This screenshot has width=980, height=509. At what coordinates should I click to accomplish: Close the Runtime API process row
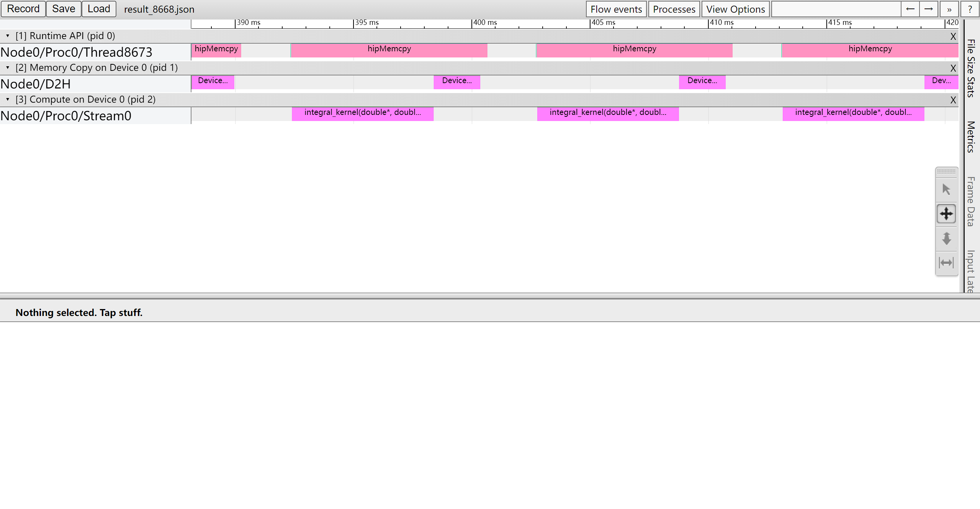pyautogui.click(x=953, y=36)
